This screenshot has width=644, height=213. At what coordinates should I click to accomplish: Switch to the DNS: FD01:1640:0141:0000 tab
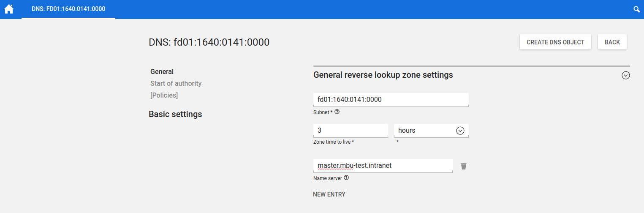click(68, 9)
